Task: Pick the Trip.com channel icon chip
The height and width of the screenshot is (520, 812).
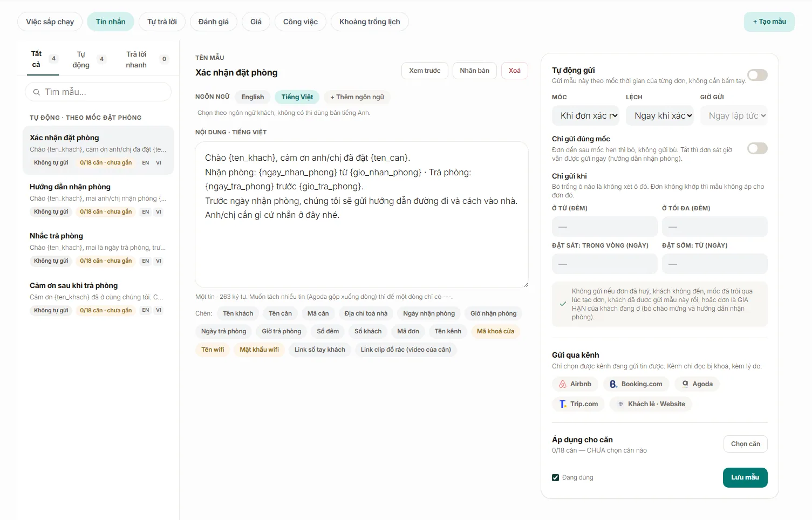Action: pos(578,404)
